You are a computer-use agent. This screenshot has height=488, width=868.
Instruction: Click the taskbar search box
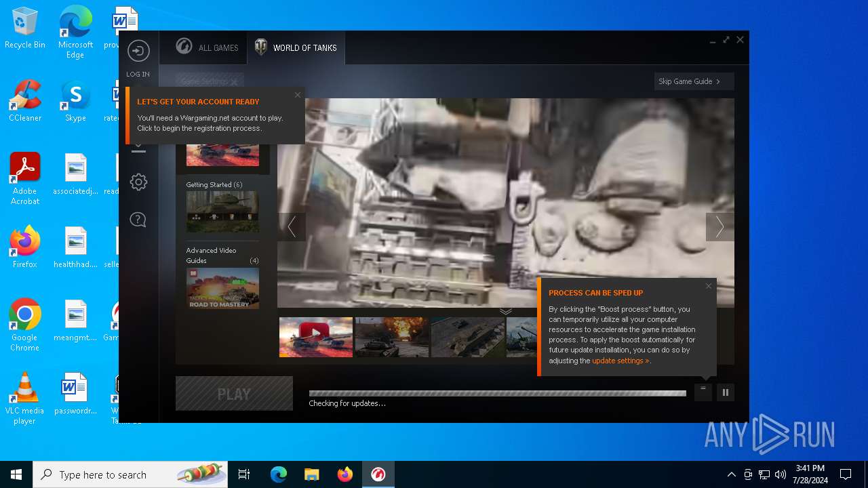tap(130, 474)
